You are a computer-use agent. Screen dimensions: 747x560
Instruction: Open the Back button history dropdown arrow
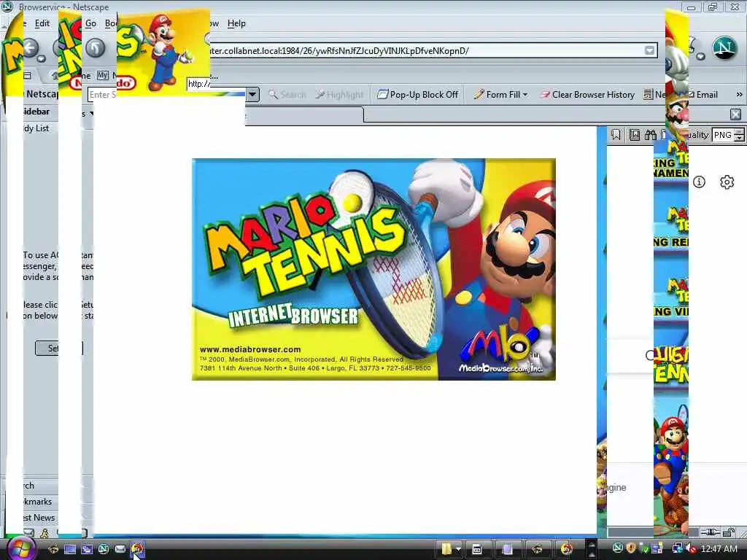(x=42, y=59)
